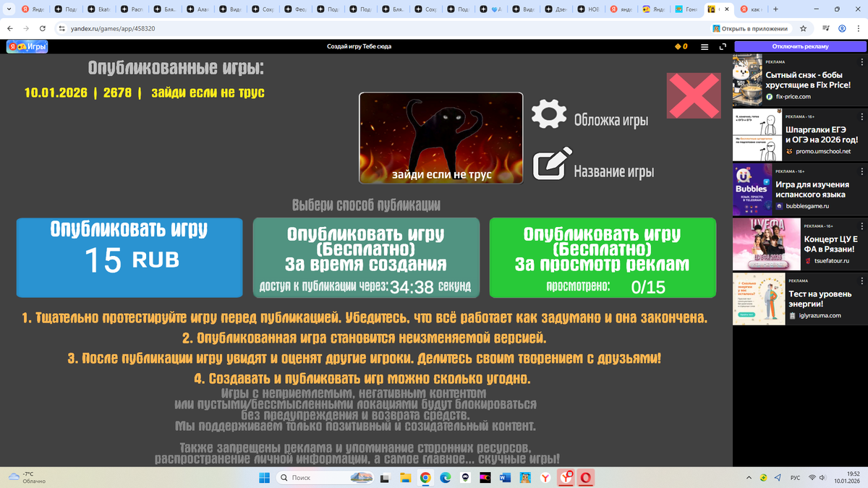The height and width of the screenshot is (488, 868).
Task: Open Task View from the taskbar
Action: click(x=386, y=477)
